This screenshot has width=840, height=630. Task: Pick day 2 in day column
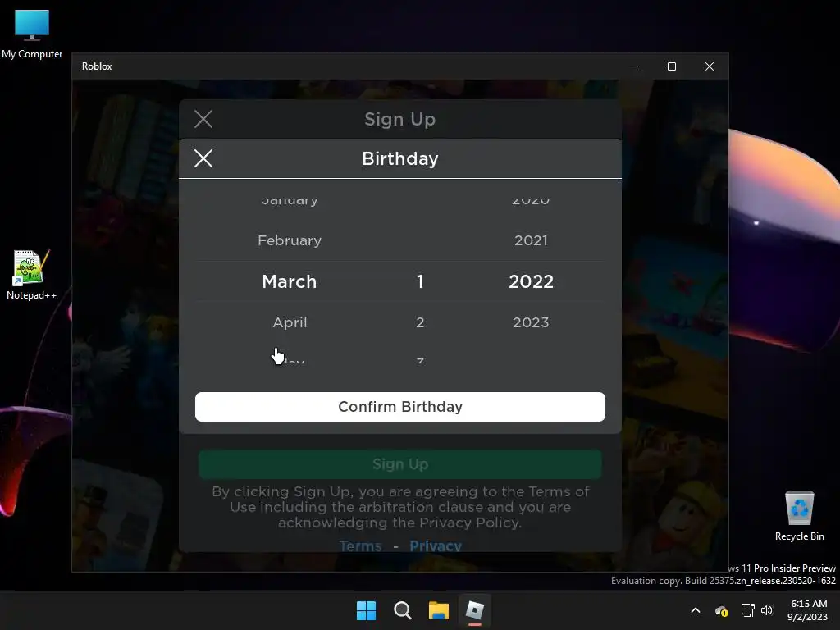coord(421,322)
